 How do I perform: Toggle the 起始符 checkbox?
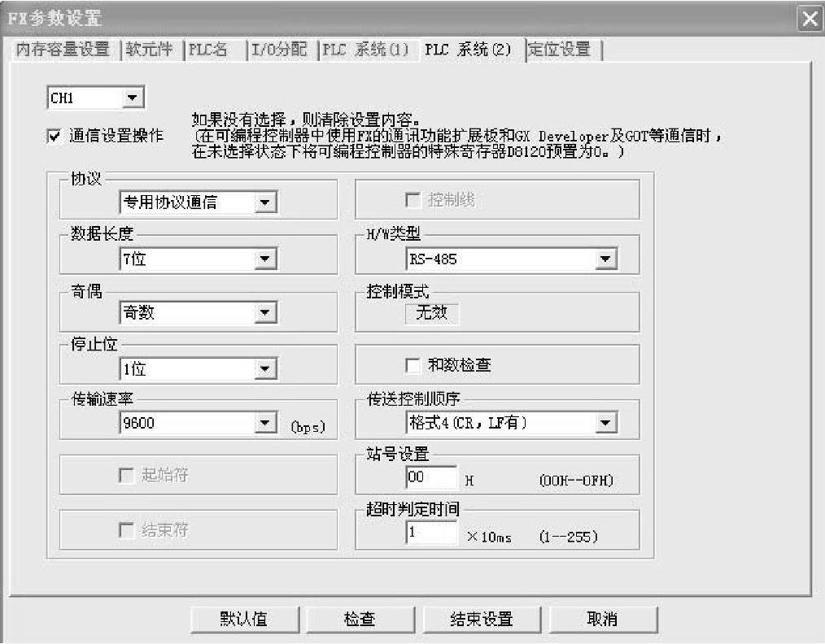126,475
